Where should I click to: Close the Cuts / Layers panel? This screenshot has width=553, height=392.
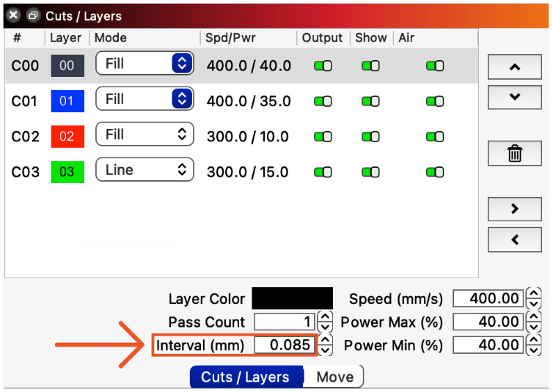coord(13,15)
